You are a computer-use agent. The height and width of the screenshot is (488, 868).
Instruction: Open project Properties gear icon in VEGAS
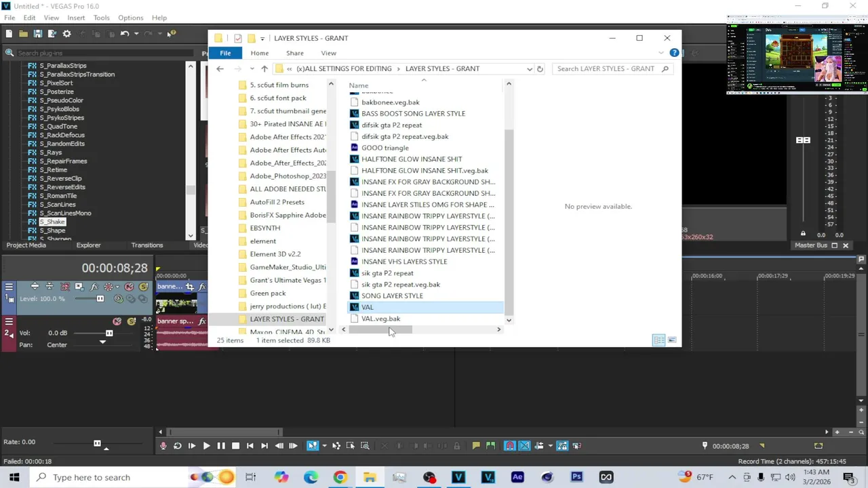[66, 34]
